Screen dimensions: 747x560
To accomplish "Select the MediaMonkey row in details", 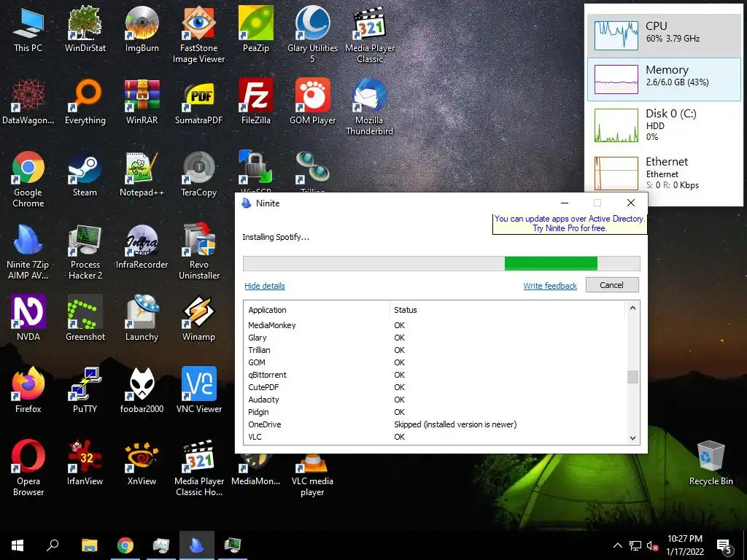I will tap(436, 325).
